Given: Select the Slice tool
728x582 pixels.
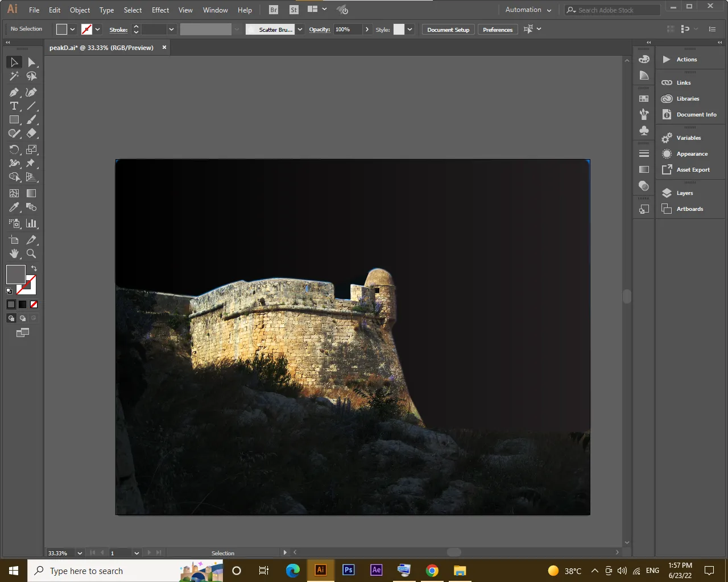Looking at the screenshot, I should pos(32,240).
